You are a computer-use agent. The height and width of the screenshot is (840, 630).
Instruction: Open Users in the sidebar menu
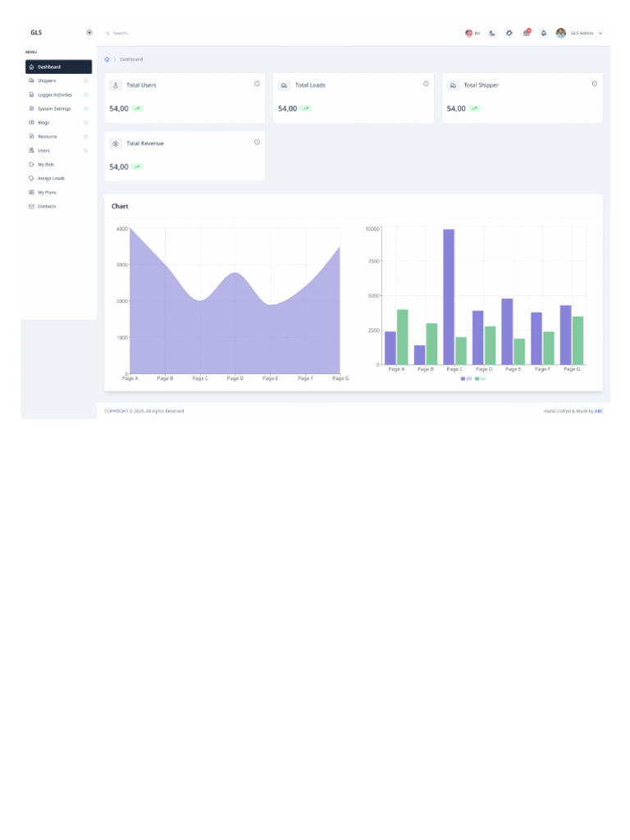coord(43,151)
